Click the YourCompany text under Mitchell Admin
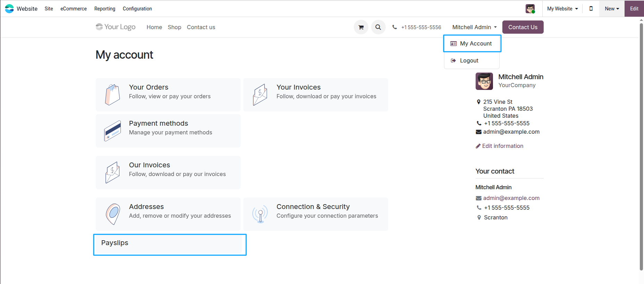The height and width of the screenshot is (284, 644). click(517, 85)
